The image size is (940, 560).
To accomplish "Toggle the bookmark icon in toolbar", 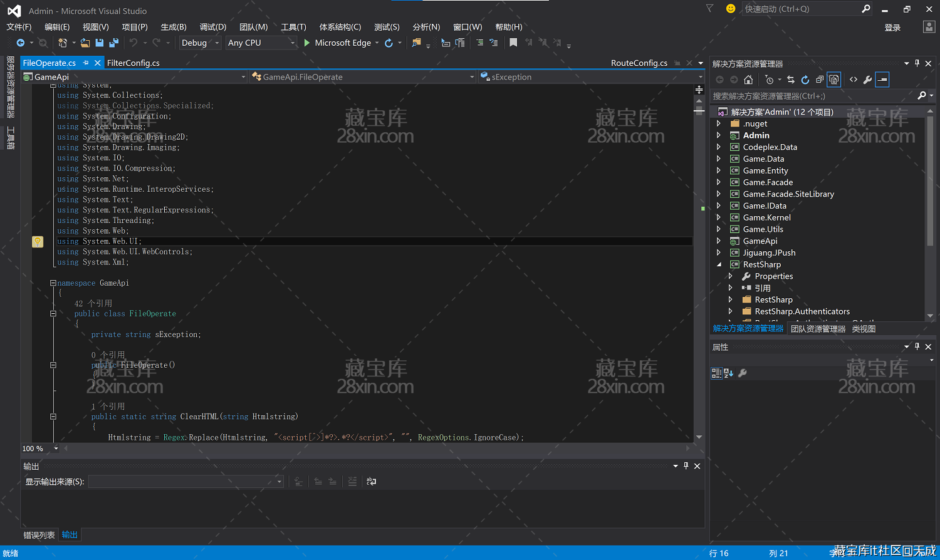I will [513, 43].
